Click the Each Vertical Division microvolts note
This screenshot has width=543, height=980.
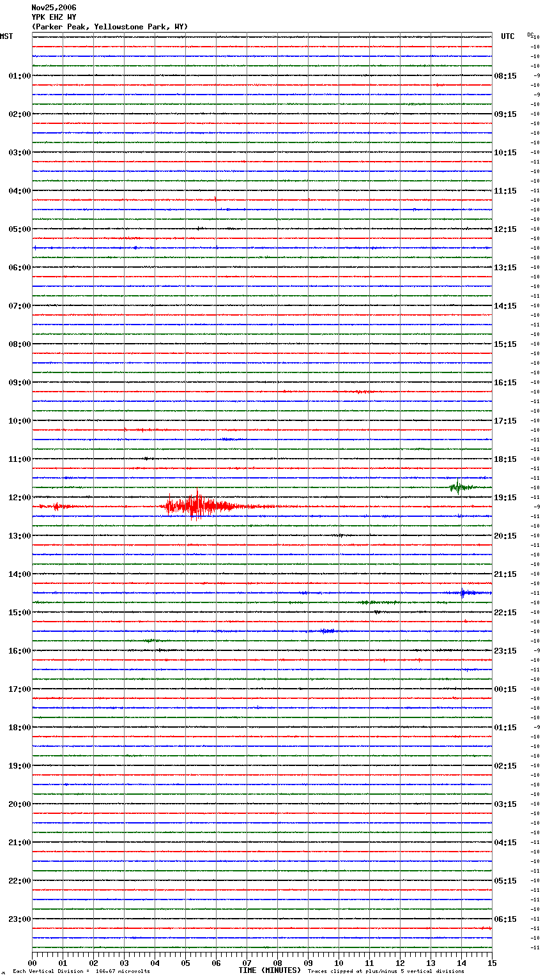click(82, 972)
